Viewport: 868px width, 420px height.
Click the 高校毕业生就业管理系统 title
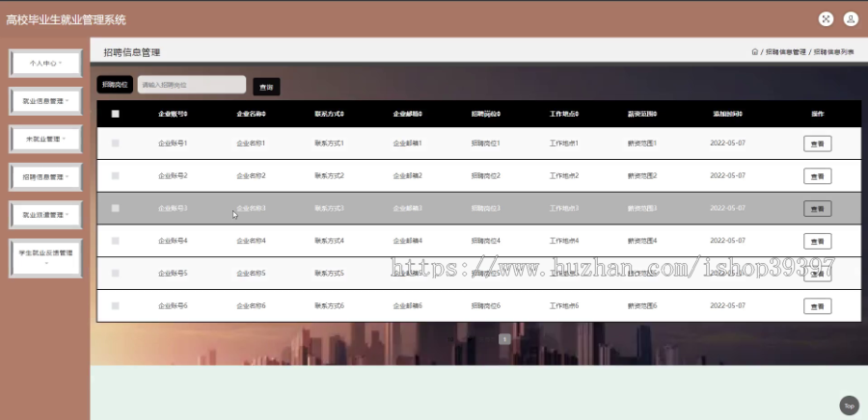tap(66, 20)
